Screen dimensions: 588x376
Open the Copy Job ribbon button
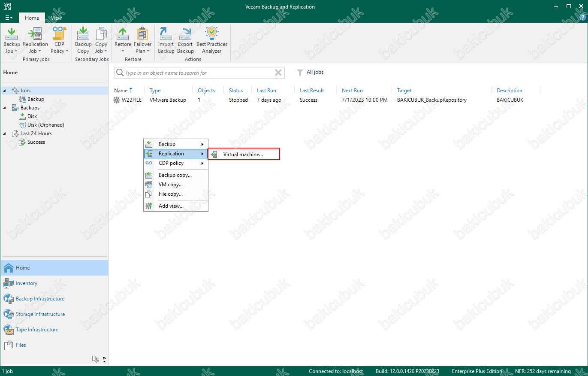pyautogui.click(x=101, y=40)
